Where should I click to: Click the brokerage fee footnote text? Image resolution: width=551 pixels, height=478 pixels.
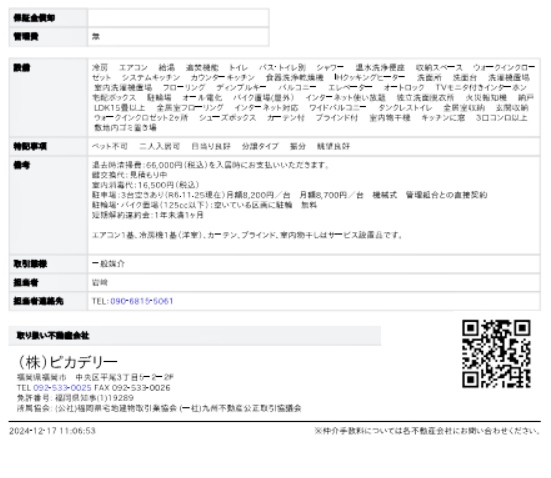tap(427, 431)
